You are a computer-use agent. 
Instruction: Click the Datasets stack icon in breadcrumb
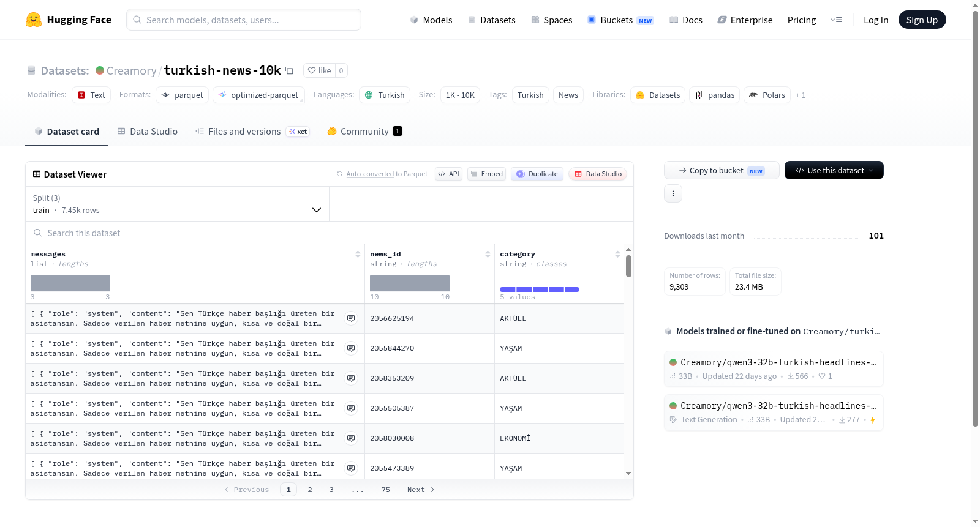(x=31, y=71)
